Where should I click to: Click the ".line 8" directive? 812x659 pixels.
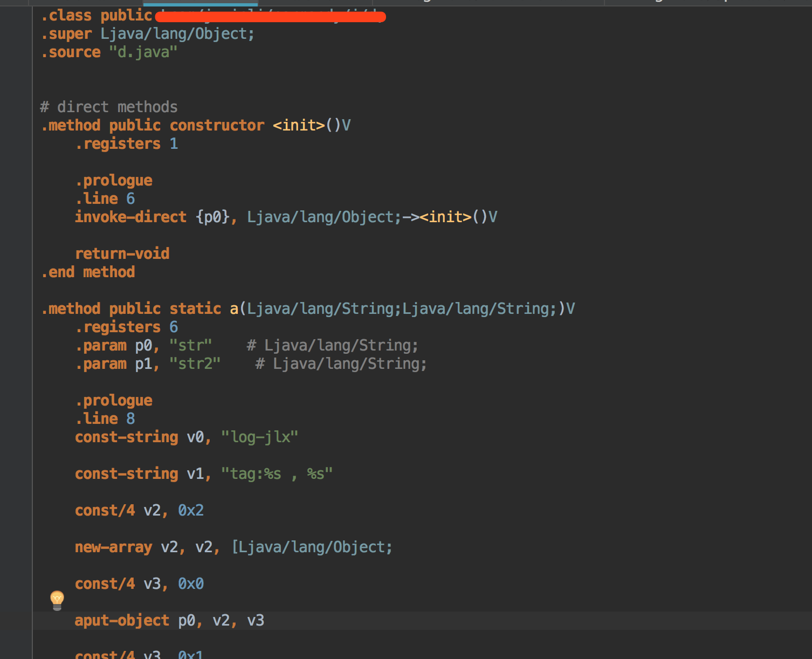click(105, 419)
